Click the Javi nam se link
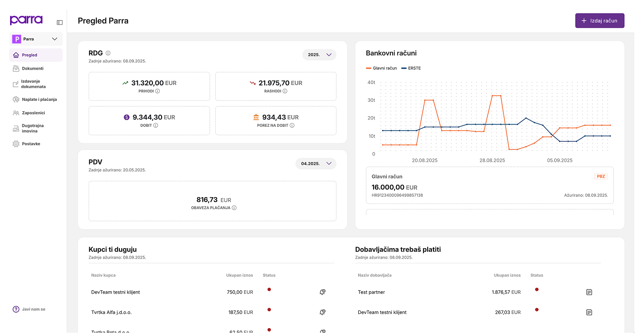This screenshot has width=644, height=333. click(x=33, y=309)
